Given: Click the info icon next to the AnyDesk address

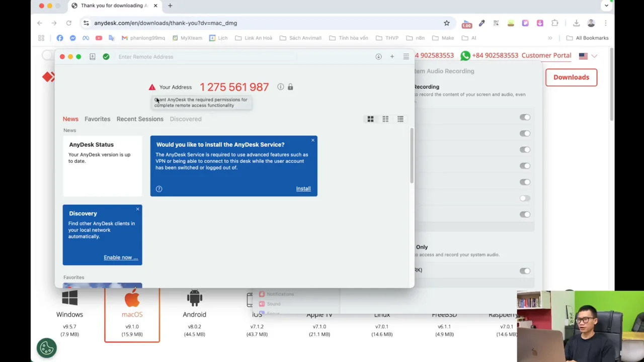Looking at the screenshot, I should pos(280,87).
